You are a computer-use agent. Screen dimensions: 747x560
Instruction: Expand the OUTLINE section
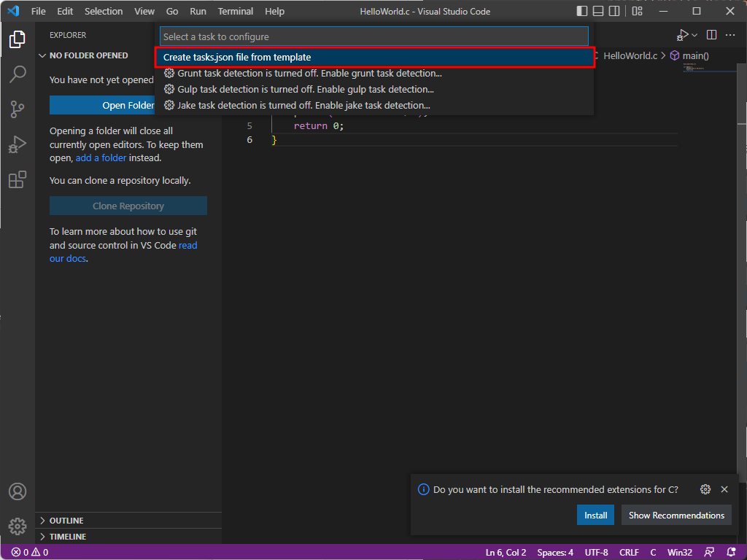[128, 521]
